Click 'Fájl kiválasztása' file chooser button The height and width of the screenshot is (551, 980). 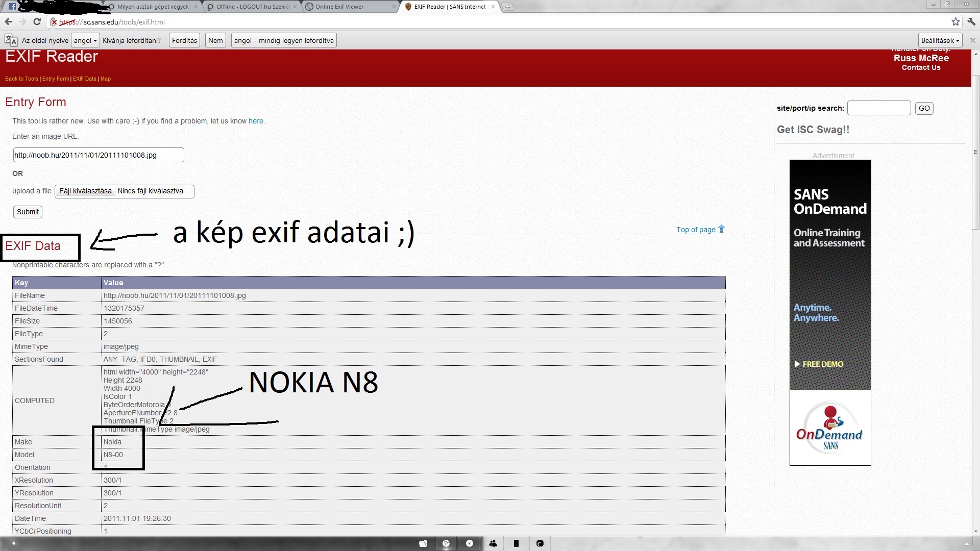coord(85,191)
